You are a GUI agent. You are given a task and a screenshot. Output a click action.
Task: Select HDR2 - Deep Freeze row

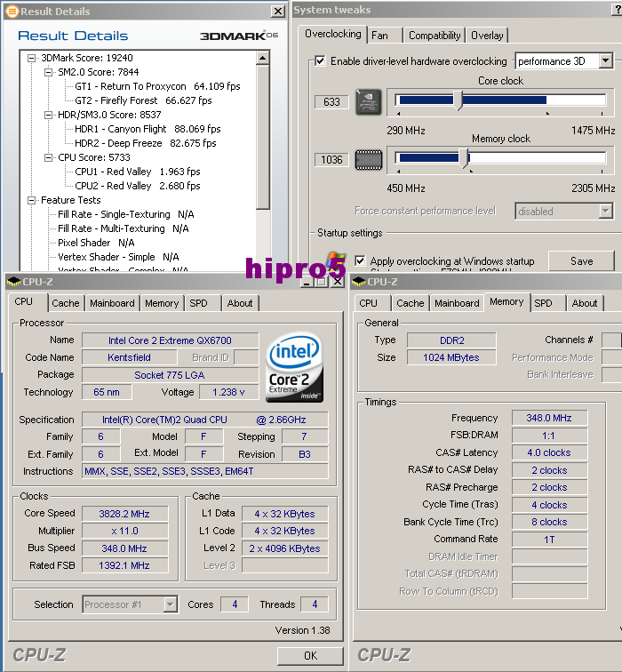146,143
